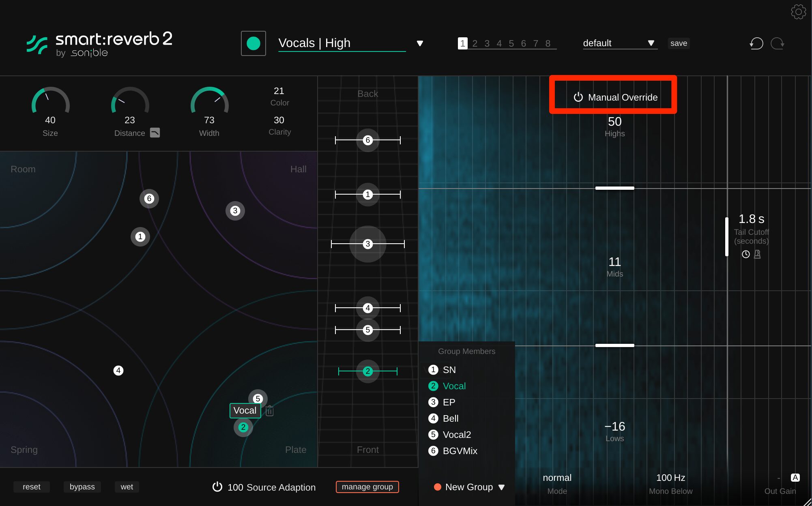
Task: Click the smart:reverb 2 sonible logo
Action: pyautogui.click(x=99, y=44)
